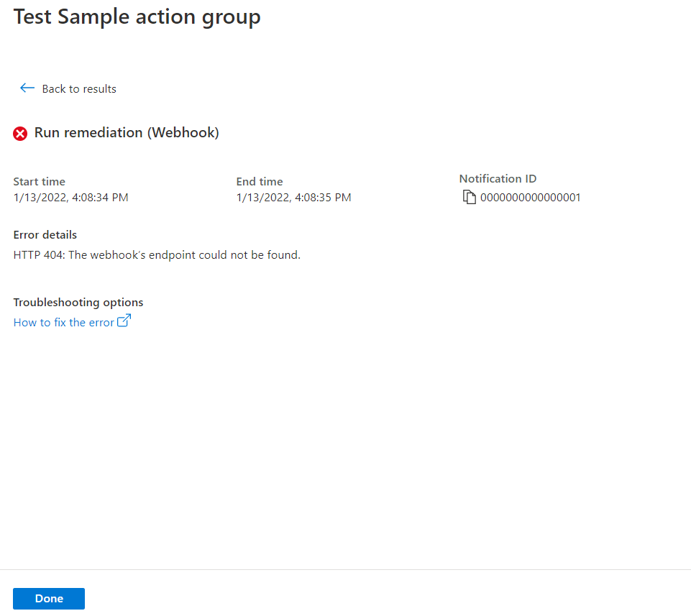691x616 pixels.
Task: Select the End time value 4:08:35 PM
Action: 294,198
